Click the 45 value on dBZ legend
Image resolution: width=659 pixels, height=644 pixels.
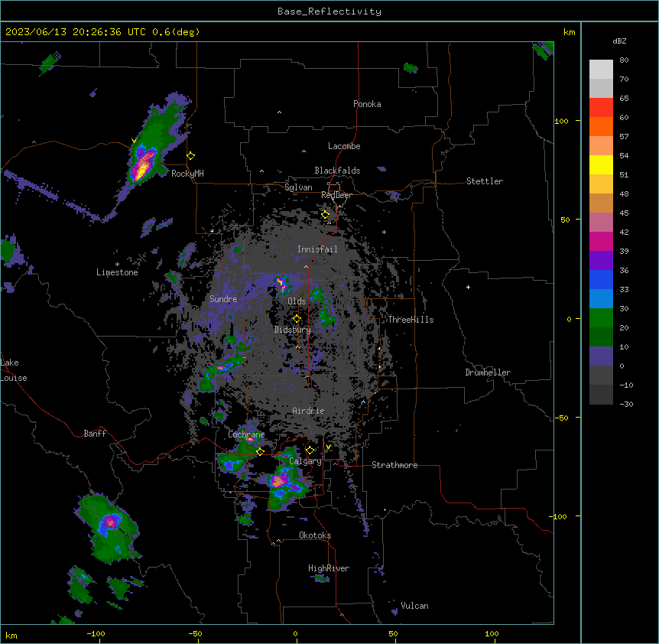(x=624, y=213)
